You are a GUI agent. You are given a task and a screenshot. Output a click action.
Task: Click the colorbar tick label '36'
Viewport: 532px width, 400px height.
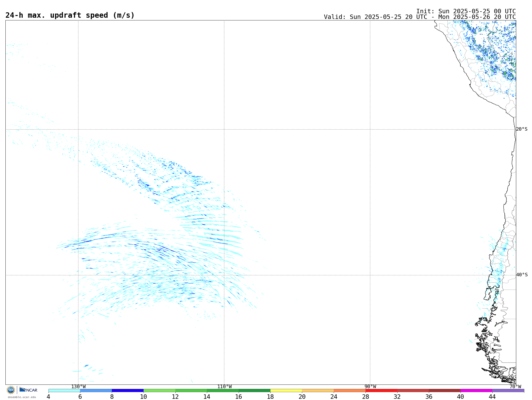429,397
